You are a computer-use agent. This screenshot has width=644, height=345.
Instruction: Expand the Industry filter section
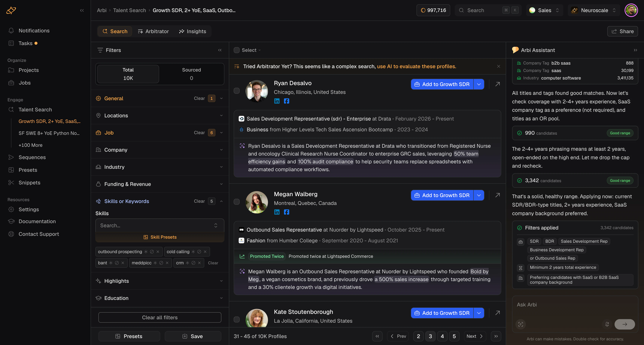tap(160, 167)
